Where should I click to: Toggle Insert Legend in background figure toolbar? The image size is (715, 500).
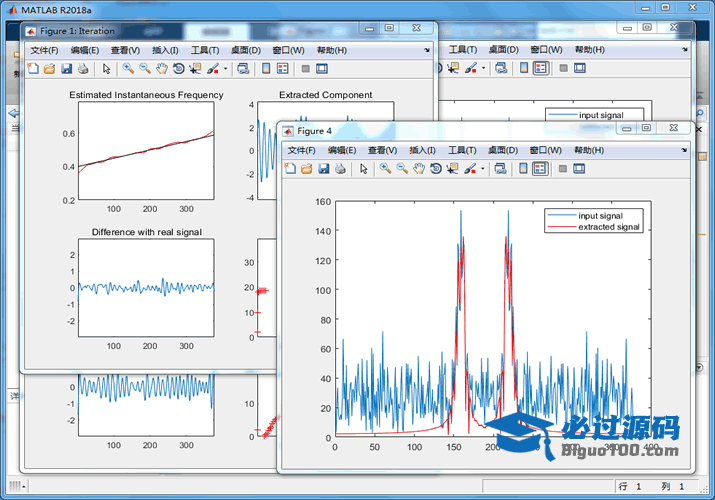[541, 68]
